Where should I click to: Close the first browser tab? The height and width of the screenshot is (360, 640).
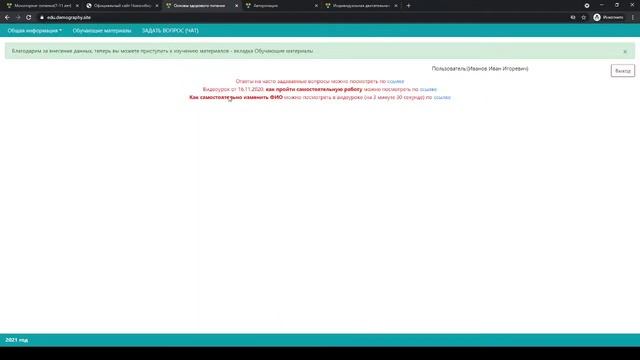tap(77, 6)
